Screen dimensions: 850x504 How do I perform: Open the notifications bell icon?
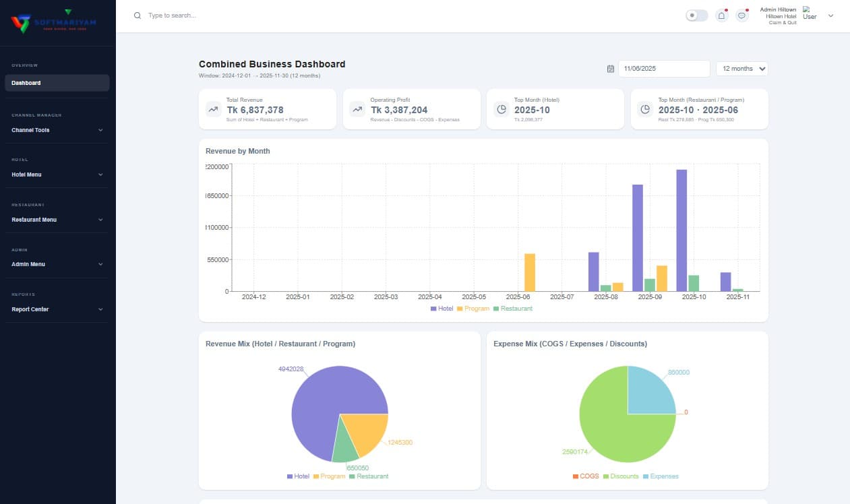click(721, 15)
